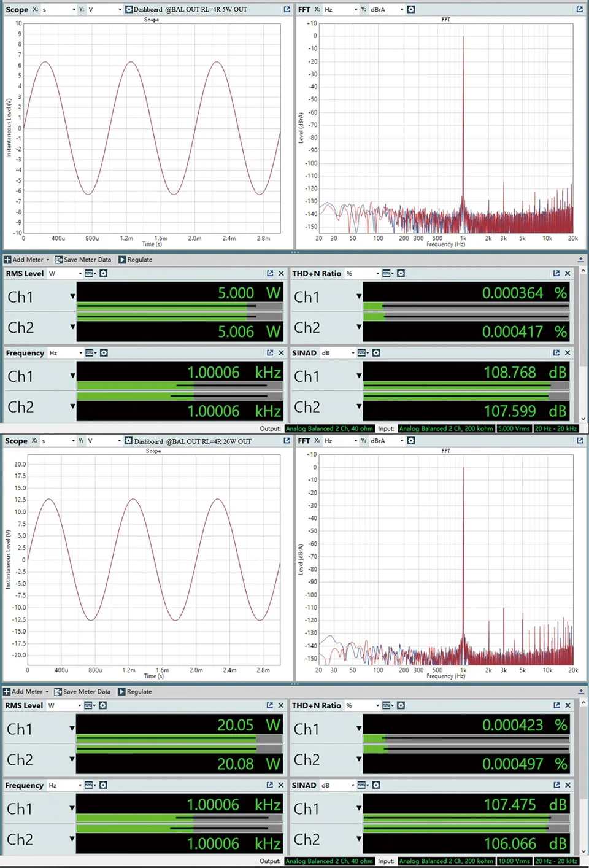Viewport: 589px width, 868px height.
Task: Pop out the SINAD meter reading 108.768 dB
Action: pyautogui.click(x=556, y=352)
